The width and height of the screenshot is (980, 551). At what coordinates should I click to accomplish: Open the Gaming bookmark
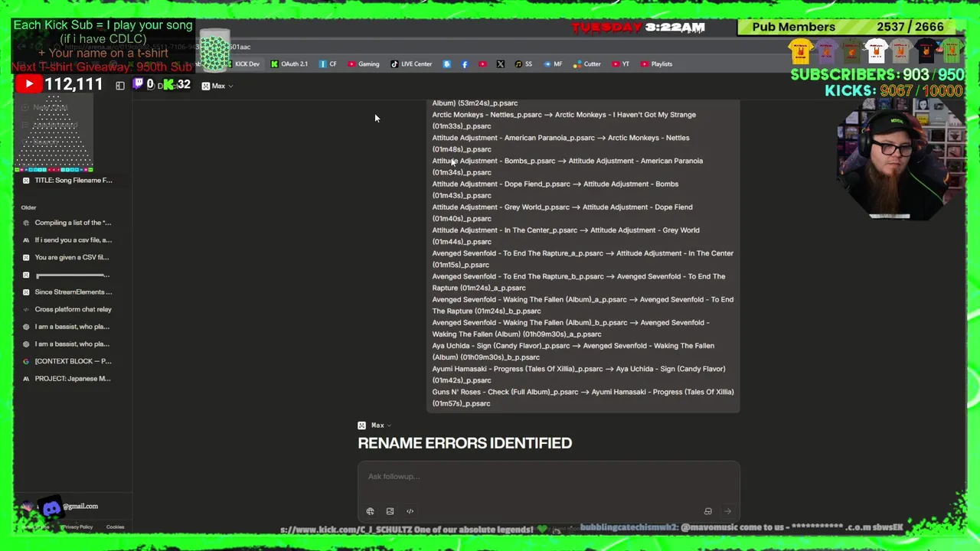(x=364, y=64)
